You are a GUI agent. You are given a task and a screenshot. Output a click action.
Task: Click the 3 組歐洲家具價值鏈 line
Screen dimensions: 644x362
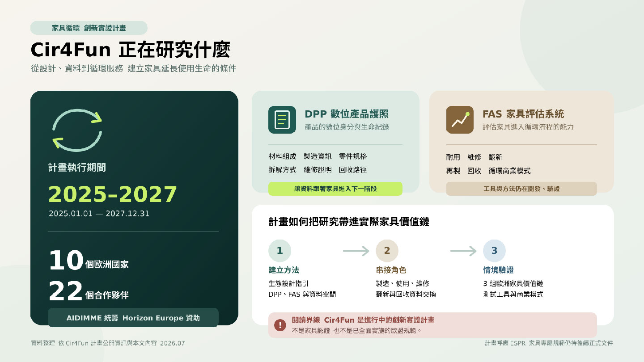[x=513, y=283]
